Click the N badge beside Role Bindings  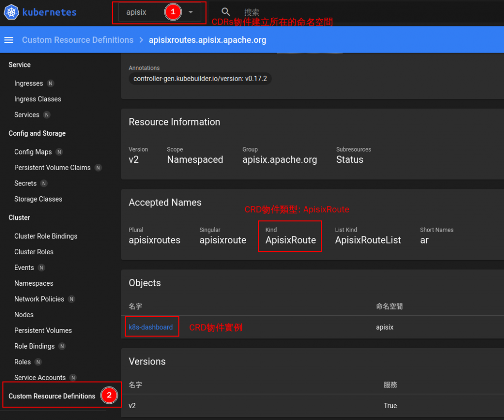63,346
